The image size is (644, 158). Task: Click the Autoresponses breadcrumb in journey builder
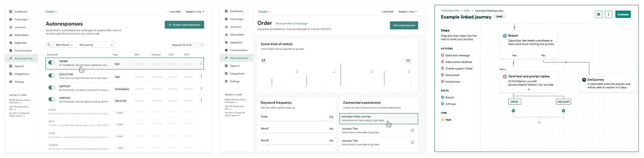point(450,10)
